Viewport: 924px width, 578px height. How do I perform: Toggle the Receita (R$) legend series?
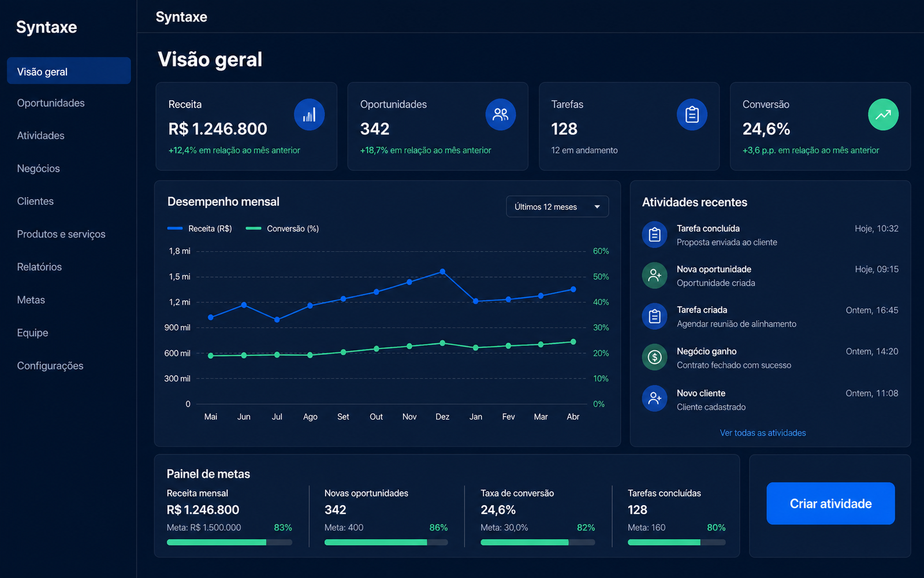tap(200, 229)
